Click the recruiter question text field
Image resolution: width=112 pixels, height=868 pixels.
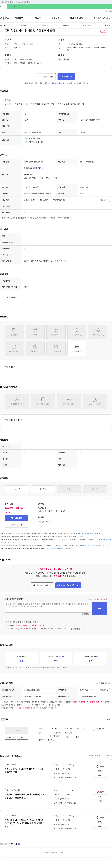[47, 607]
